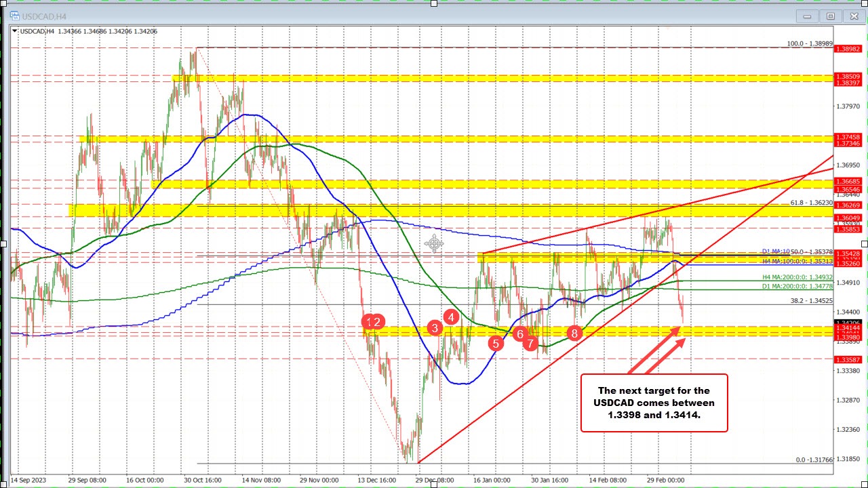Restore down the USDCAD,H4 chart window
The height and width of the screenshot is (488, 868).
point(830,16)
